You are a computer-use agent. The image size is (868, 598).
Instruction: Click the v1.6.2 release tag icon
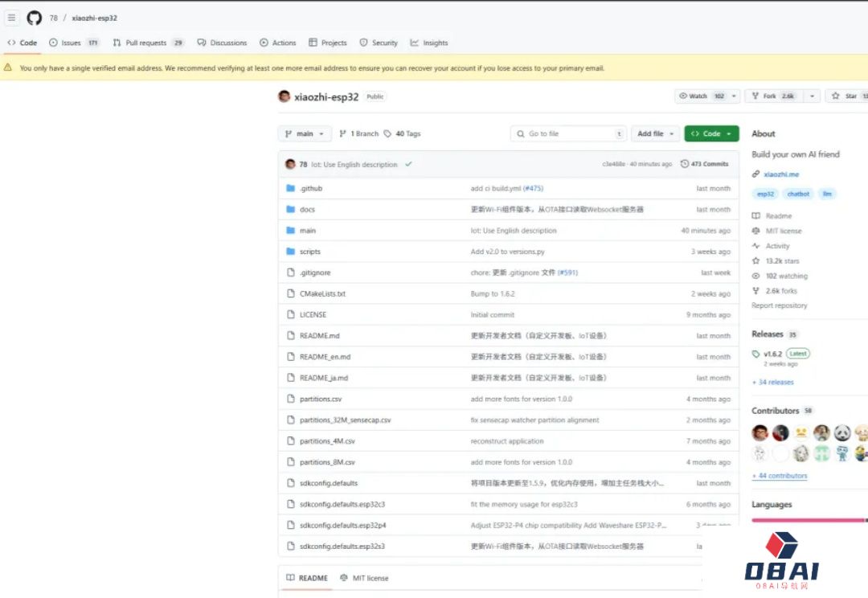click(x=755, y=354)
